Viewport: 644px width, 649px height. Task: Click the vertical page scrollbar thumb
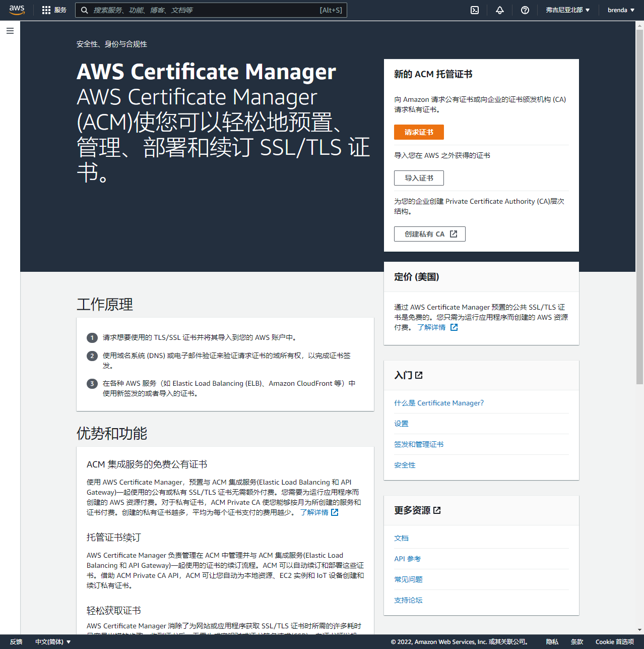[x=639, y=207]
